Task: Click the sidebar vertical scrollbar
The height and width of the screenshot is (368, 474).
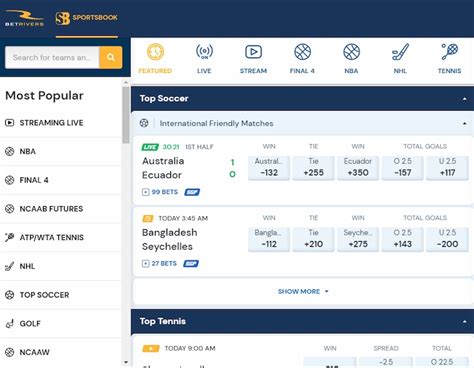Action: [126, 115]
